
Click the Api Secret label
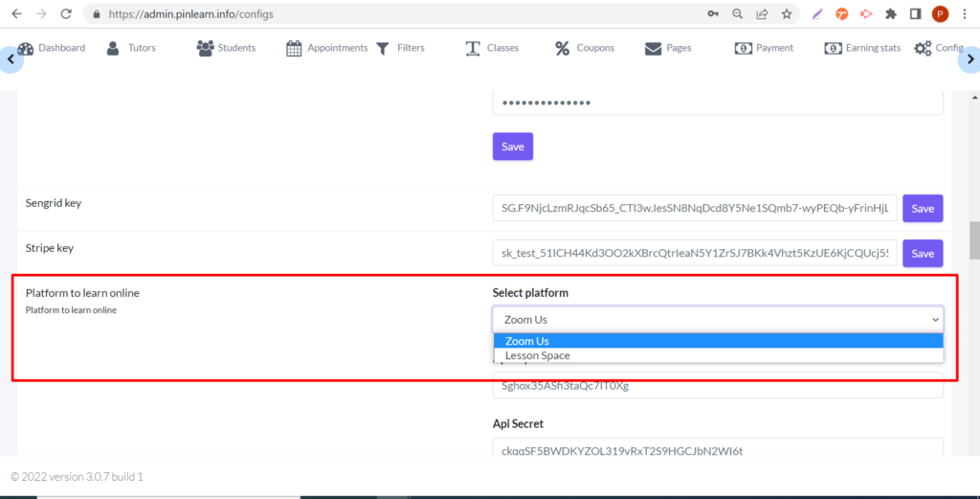tap(518, 423)
